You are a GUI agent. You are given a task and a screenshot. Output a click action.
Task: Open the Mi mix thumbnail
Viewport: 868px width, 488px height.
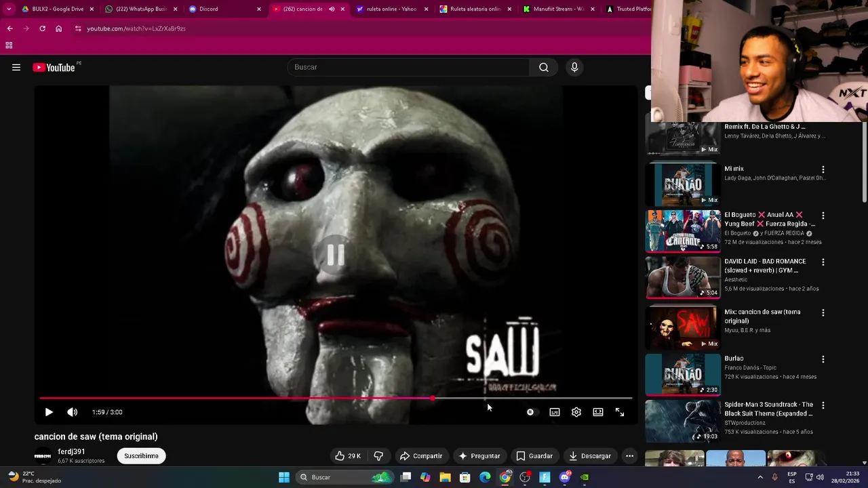683,184
